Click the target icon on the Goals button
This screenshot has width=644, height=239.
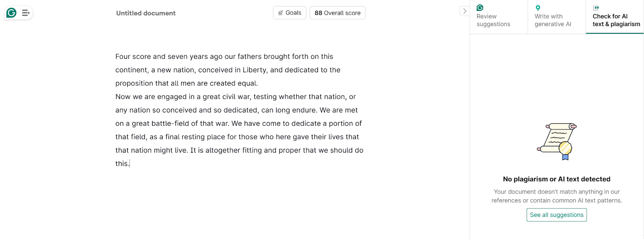[281, 13]
